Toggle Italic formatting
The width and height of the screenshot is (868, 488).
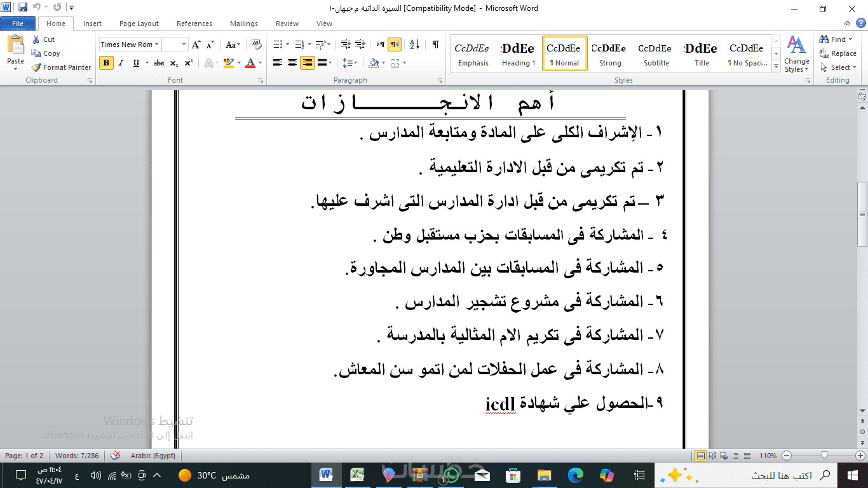click(121, 63)
